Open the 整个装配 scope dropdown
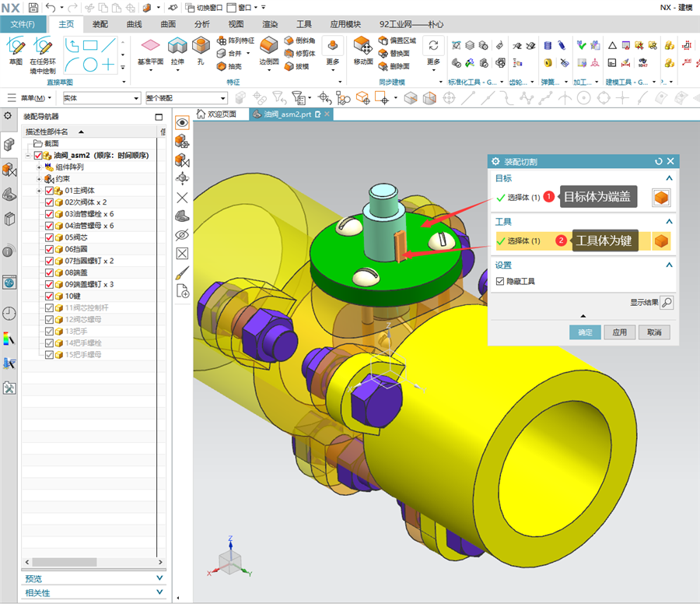This screenshot has height=604, width=700. coord(186,98)
